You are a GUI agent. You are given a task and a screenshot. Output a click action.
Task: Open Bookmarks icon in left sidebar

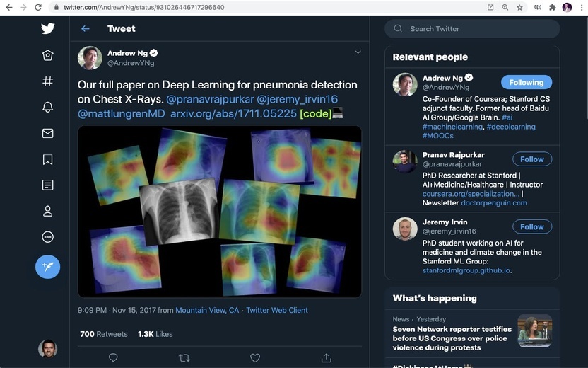point(47,159)
